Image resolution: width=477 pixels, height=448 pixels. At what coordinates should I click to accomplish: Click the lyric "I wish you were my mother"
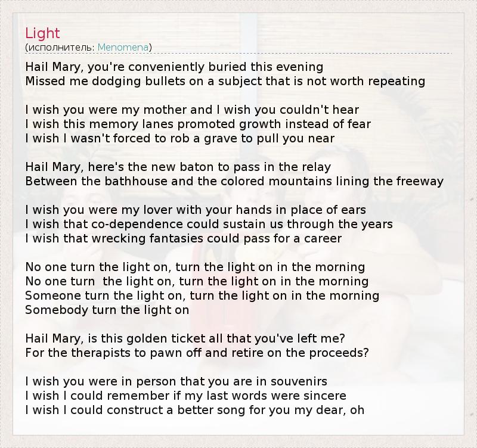tap(192, 110)
